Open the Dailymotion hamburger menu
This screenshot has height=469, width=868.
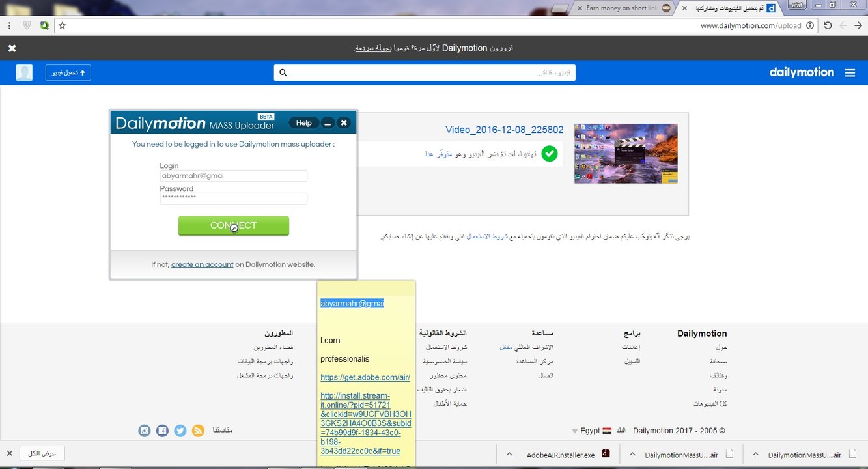(x=850, y=73)
